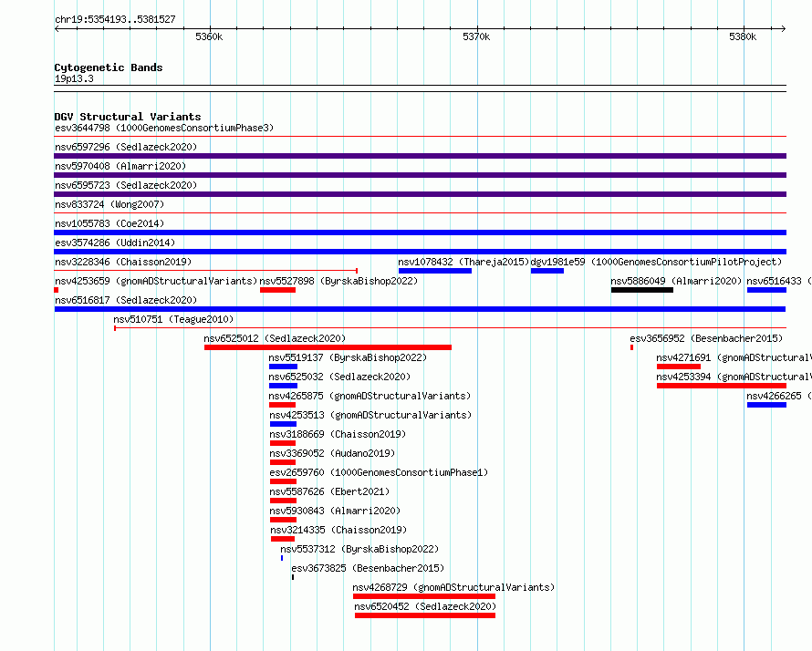Click the Cytogenetic Bands track title
The height and width of the screenshot is (651, 812).
[x=109, y=67]
